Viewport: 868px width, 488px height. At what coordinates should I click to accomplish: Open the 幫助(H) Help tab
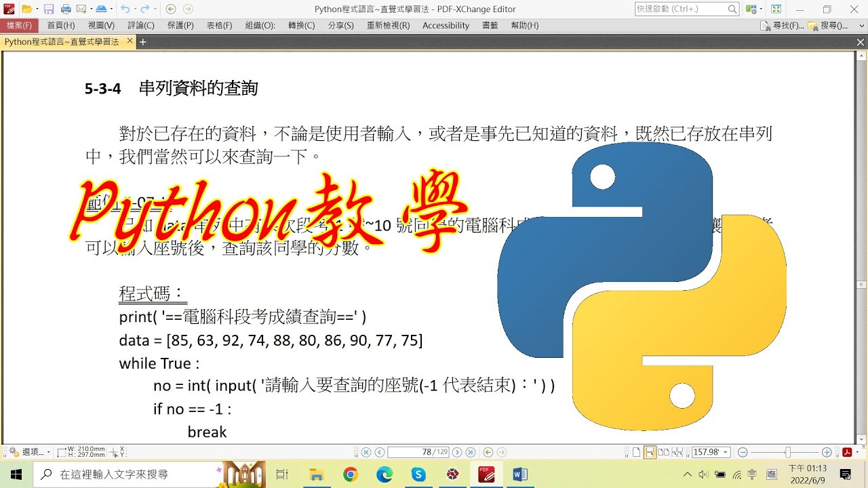[x=525, y=26]
